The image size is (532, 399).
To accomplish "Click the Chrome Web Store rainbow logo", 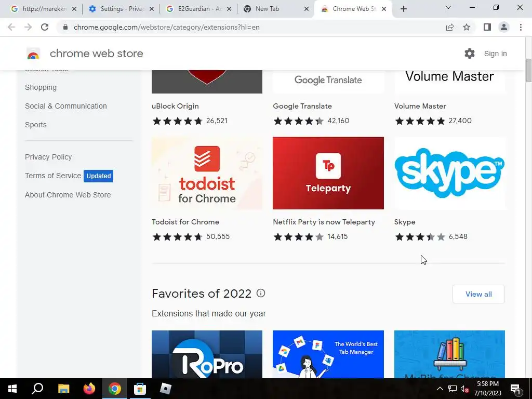I will [33, 54].
